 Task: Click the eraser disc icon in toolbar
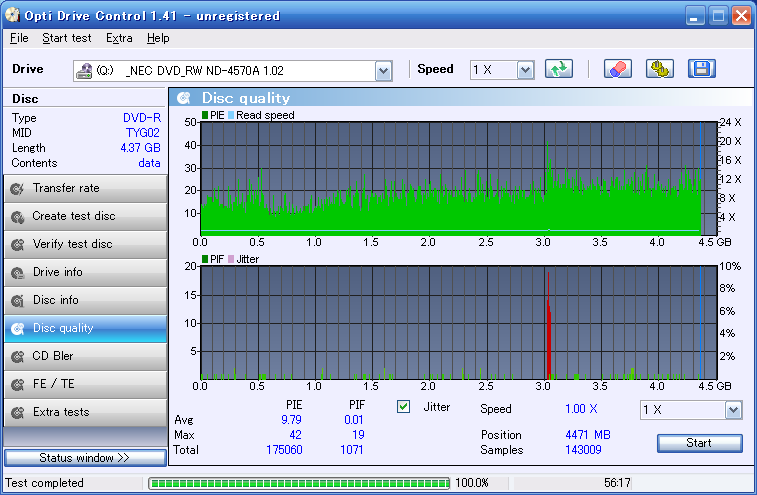click(617, 69)
